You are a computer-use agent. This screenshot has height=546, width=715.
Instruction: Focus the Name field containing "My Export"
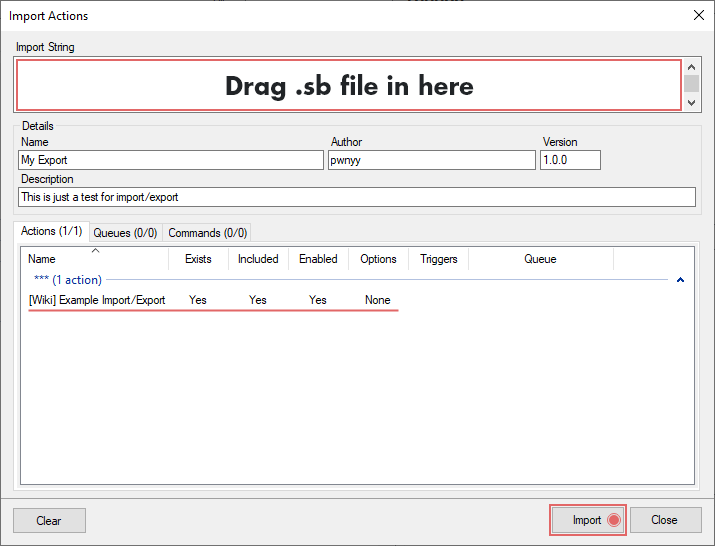[170, 160]
